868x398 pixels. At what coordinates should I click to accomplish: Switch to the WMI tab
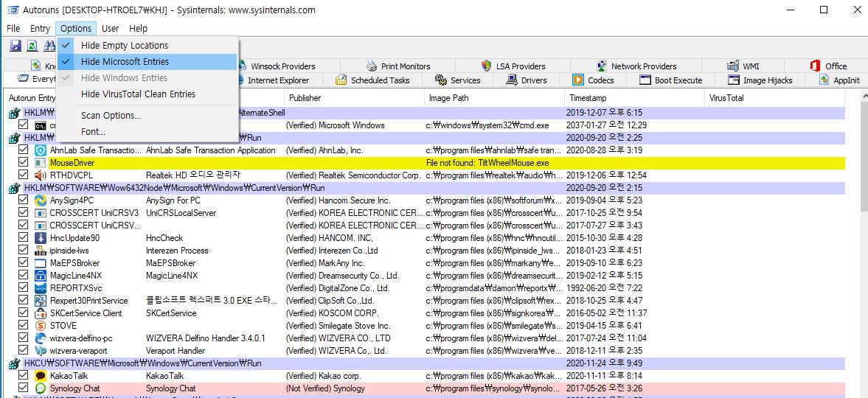point(743,66)
